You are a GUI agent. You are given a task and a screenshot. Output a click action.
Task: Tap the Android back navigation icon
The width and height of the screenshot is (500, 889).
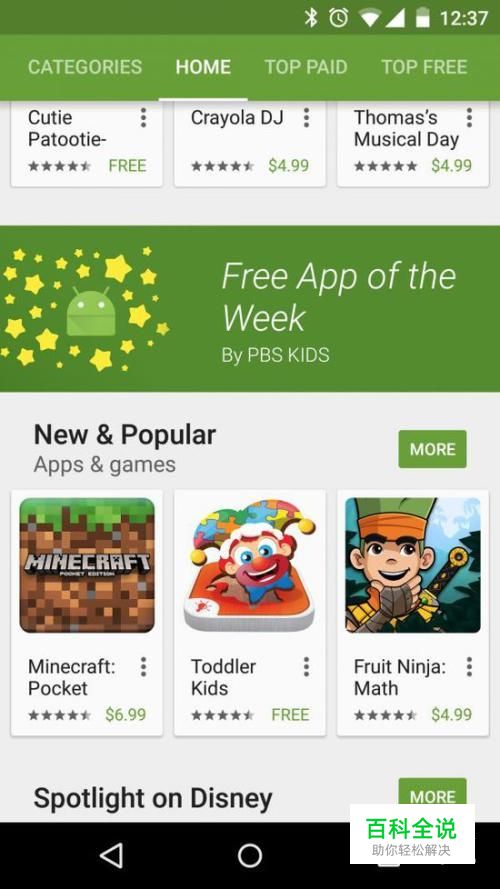pyautogui.click(x=111, y=856)
